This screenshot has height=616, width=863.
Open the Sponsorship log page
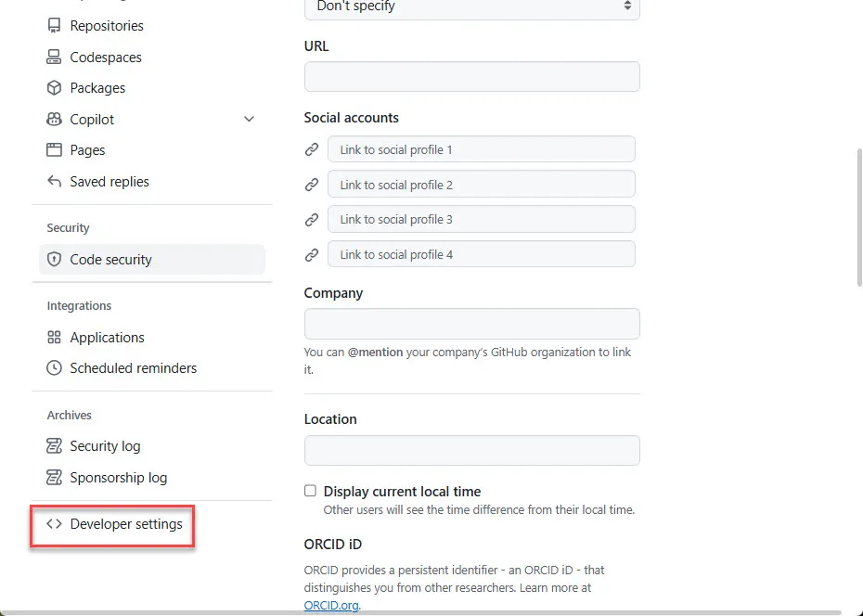(x=118, y=477)
